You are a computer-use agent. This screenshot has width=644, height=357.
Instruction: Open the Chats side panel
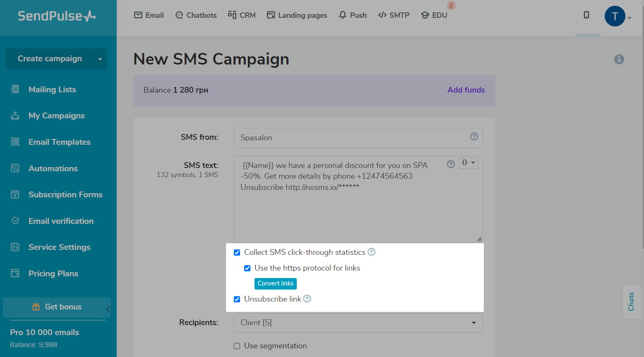[x=632, y=302]
